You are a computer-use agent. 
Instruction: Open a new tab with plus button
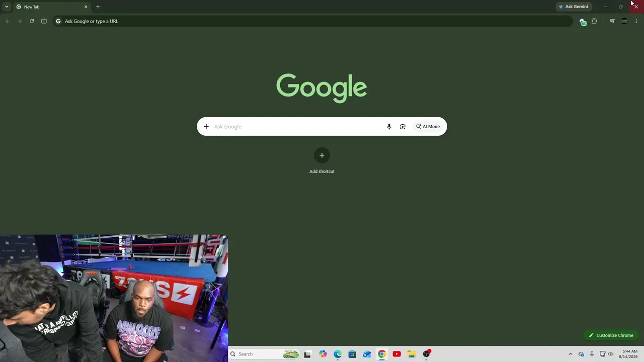[98, 7]
